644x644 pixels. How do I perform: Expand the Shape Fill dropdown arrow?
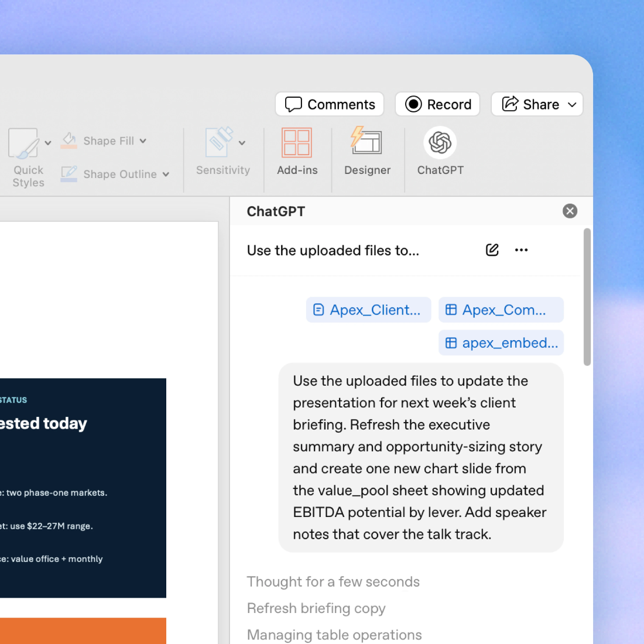143,141
